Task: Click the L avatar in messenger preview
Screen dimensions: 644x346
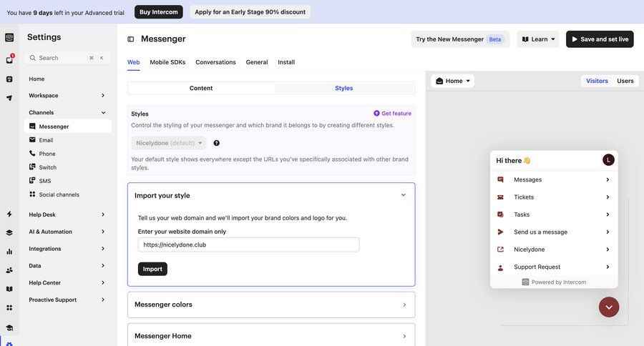Action: point(608,160)
